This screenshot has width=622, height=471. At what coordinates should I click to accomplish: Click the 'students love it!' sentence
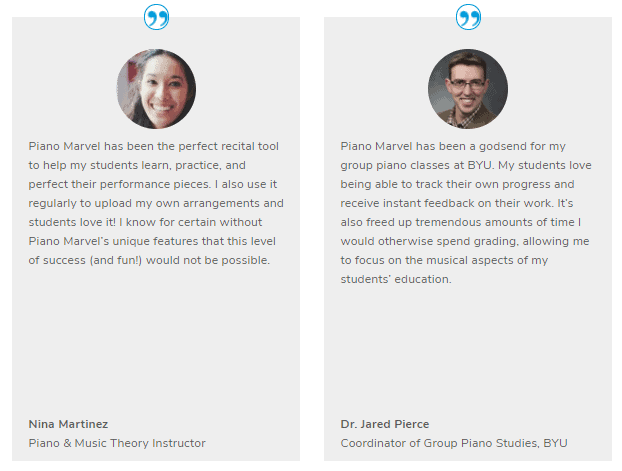point(72,222)
